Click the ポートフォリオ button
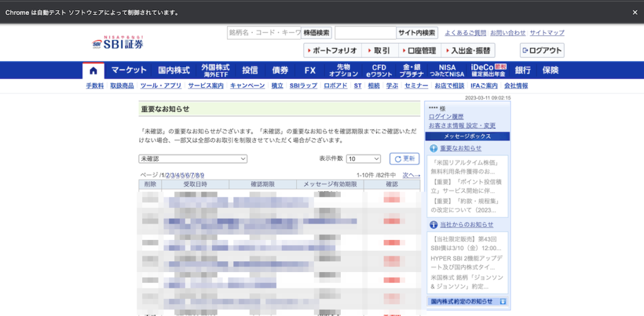 tap(333, 50)
